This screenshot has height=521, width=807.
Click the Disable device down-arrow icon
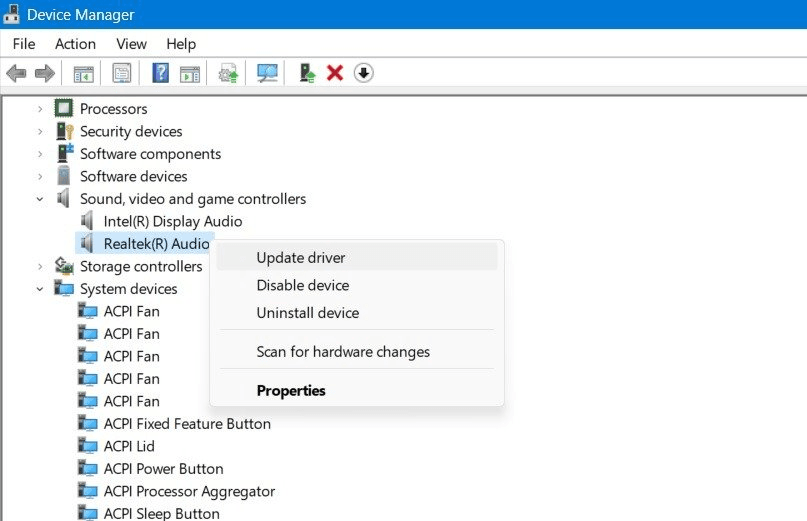tap(363, 73)
